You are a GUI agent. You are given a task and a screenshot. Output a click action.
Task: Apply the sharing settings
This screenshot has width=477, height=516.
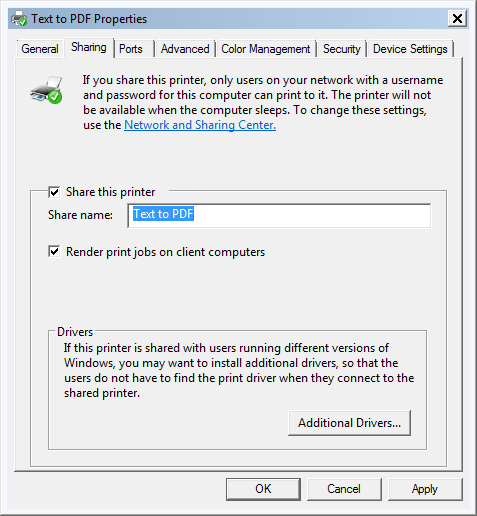(425, 489)
